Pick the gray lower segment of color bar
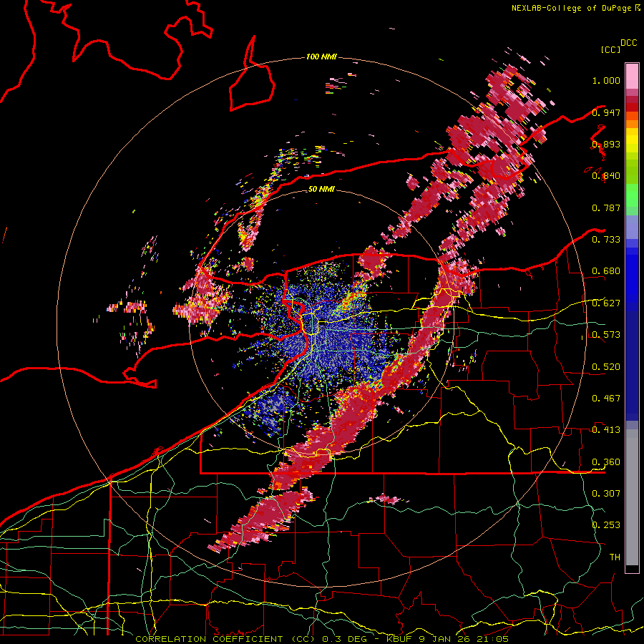 [x=632, y=501]
